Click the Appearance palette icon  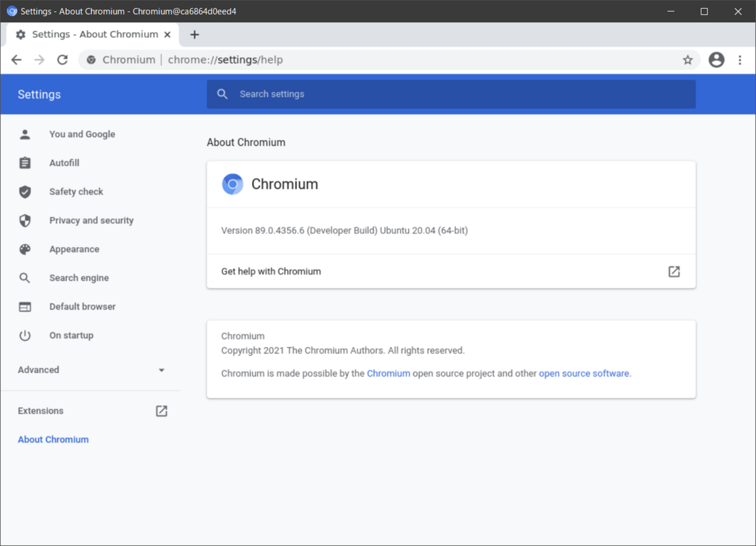point(25,249)
